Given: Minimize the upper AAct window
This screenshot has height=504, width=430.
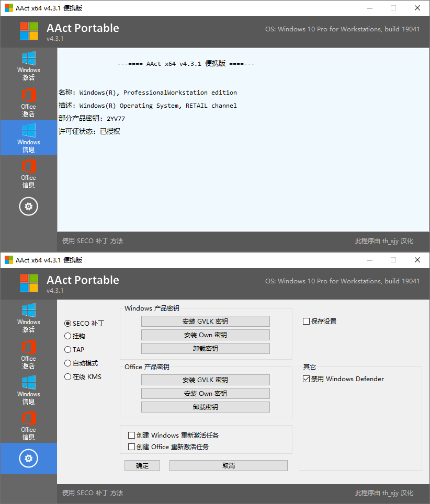Looking at the screenshot, I should [370, 8].
